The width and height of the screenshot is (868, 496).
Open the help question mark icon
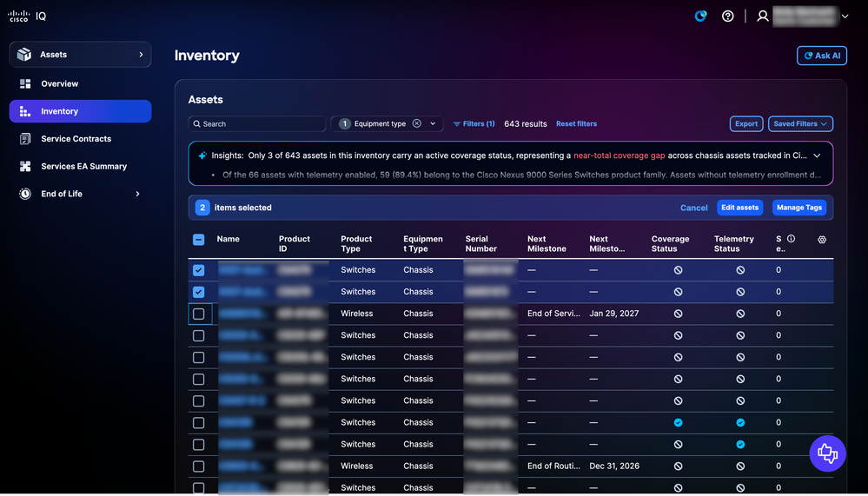pos(728,16)
